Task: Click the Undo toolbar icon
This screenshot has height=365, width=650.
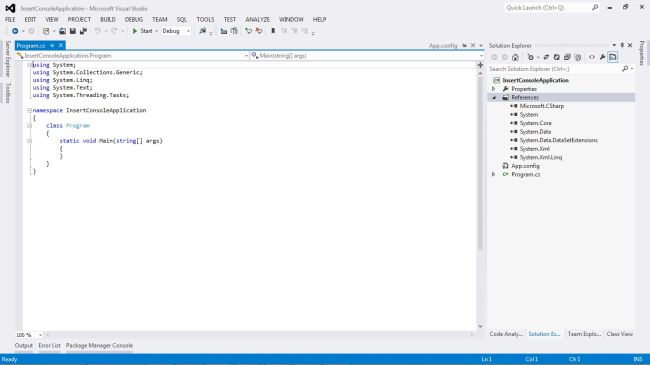Action: [97, 31]
